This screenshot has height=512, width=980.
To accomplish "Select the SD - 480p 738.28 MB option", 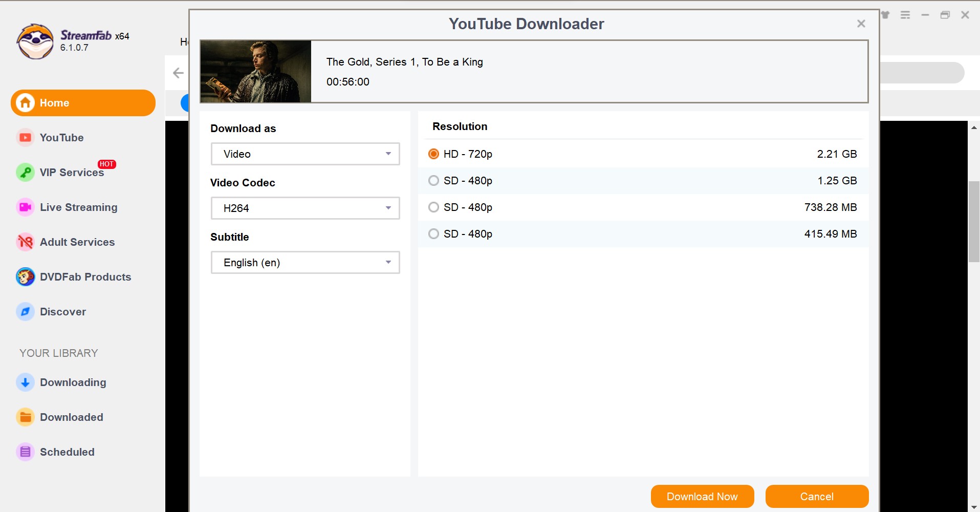I will pyautogui.click(x=643, y=207).
